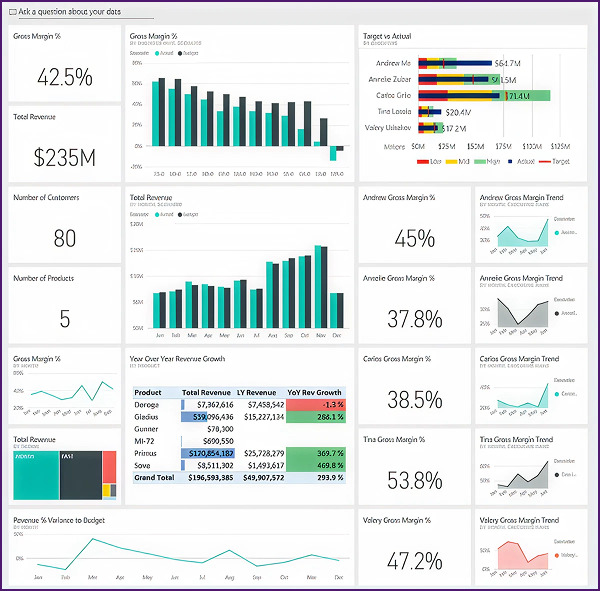The height and width of the screenshot is (591, 600).
Task: Open the Annelie Gross Margin % 37.8% tile
Action: (415, 305)
